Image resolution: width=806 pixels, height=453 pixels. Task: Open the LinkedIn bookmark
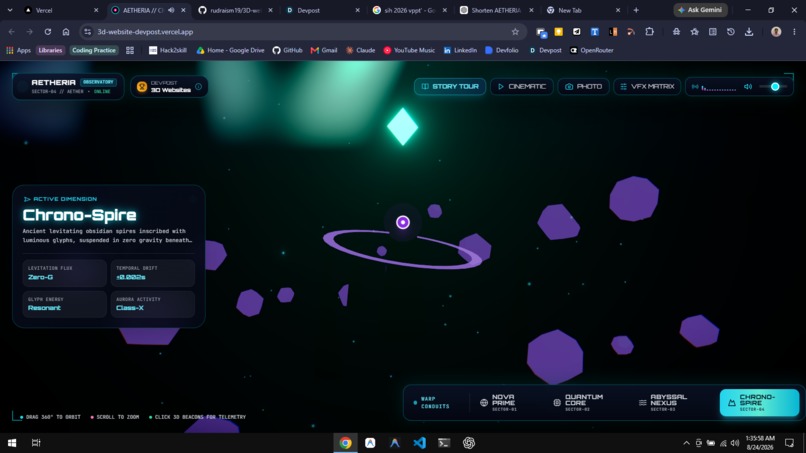pos(460,50)
